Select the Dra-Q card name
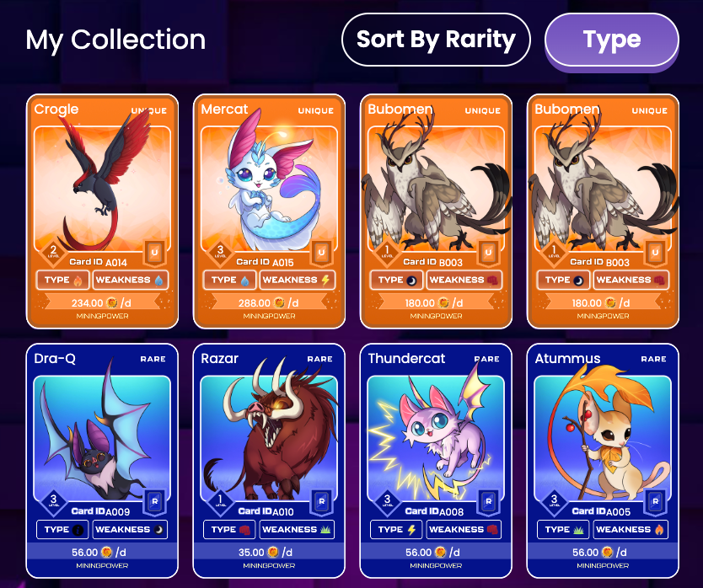The width and height of the screenshot is (703, 588). pos(55,359)
